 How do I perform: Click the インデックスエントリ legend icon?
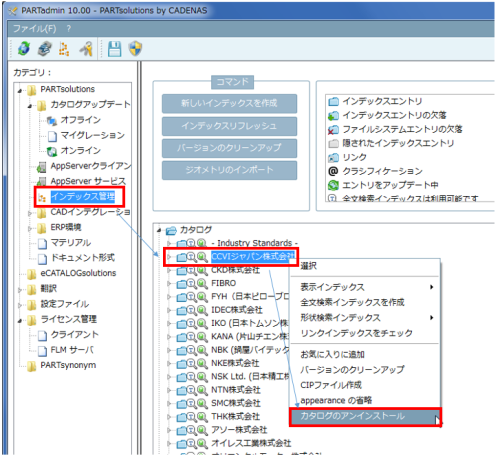pyautogui.click(x=333, y=101)
